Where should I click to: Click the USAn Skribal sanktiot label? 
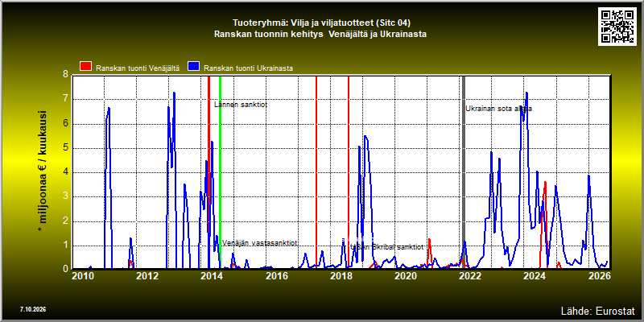[387, 247]
